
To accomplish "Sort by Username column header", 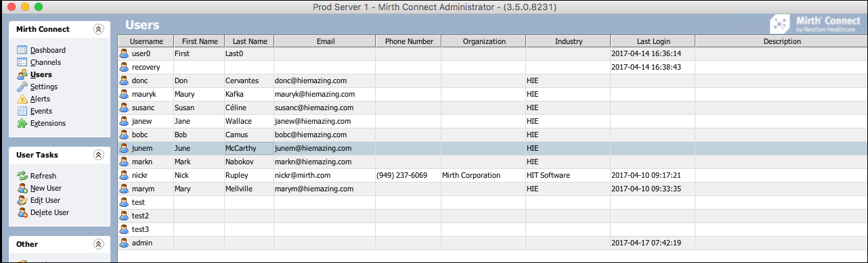I will pos(146,41).
